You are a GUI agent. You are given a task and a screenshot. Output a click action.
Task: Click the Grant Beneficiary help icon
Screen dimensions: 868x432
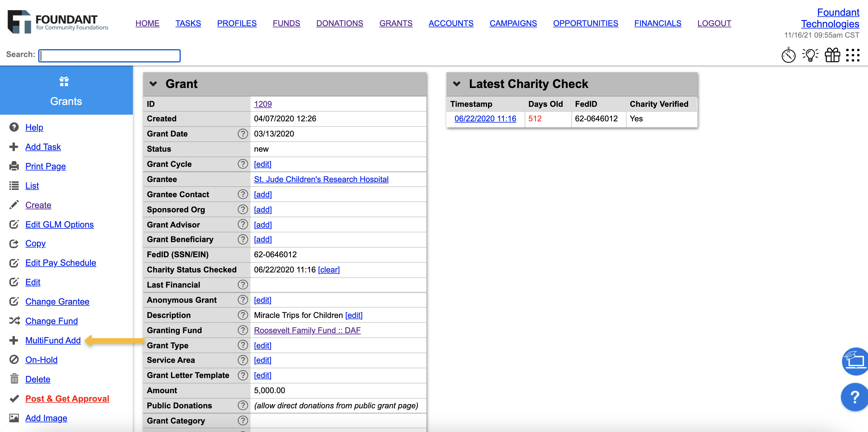point(243,239)
